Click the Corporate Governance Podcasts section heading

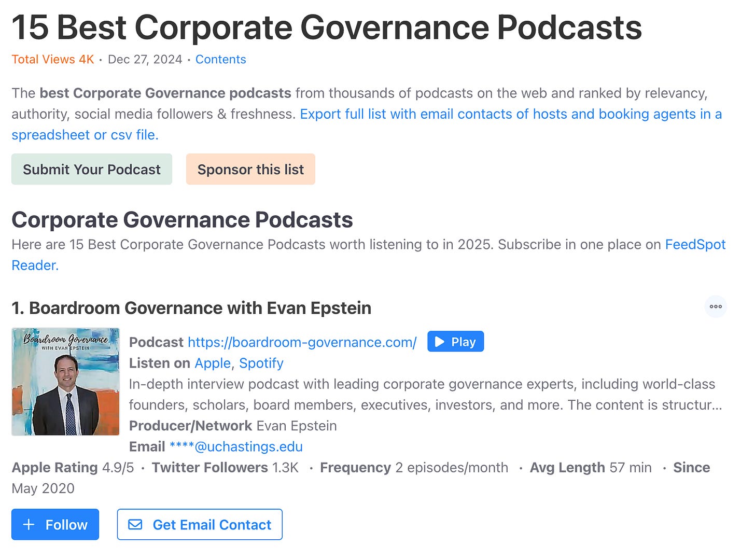click(x=182, y=220)
